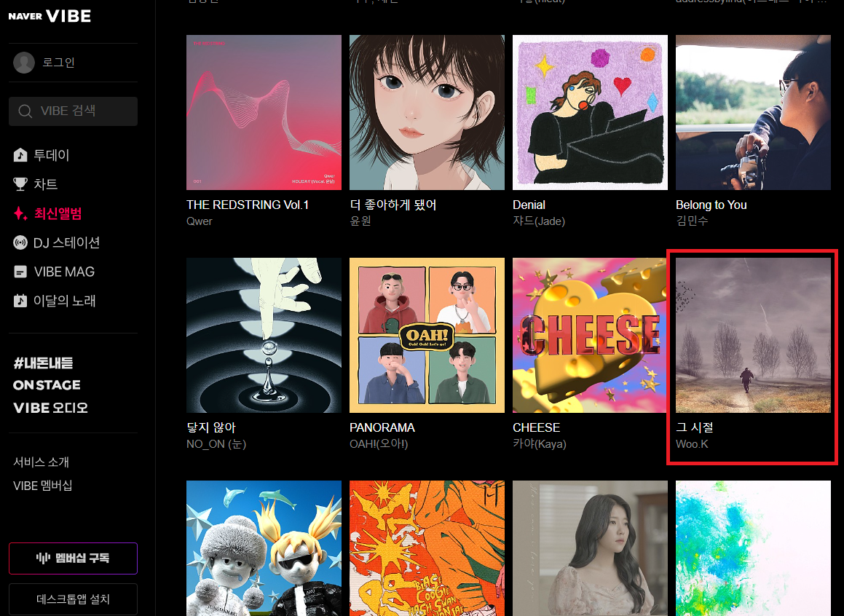Click the 그 시절 album title
Image resolution: width=844 pixels, height=616 pixels.
click(695, 427)
